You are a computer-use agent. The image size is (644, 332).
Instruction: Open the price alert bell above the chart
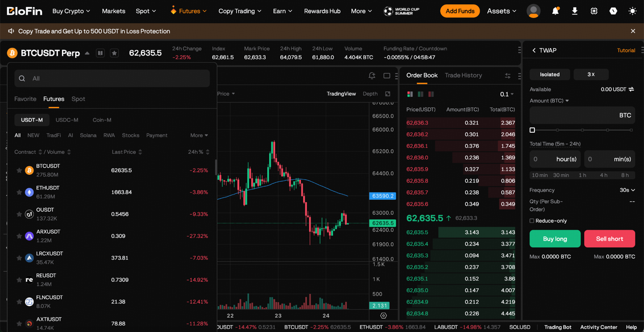point(372,76)
